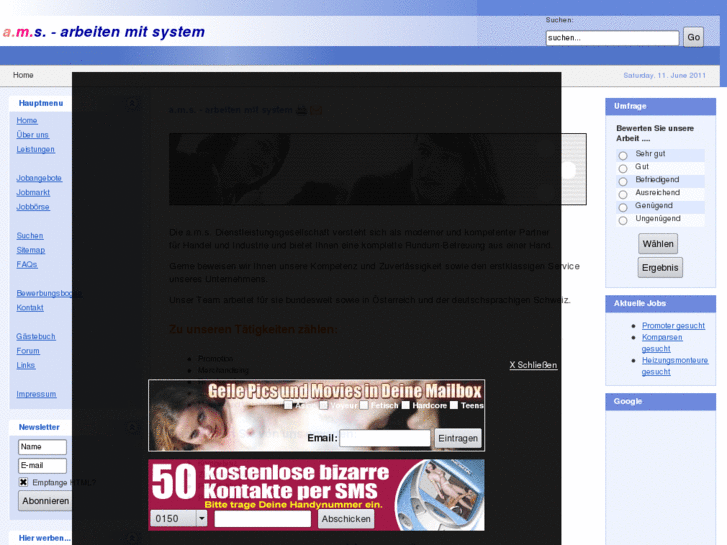Open the 0150 phone prefix dropdown
The height and width of the screenshot is (545, 727).
179,519
